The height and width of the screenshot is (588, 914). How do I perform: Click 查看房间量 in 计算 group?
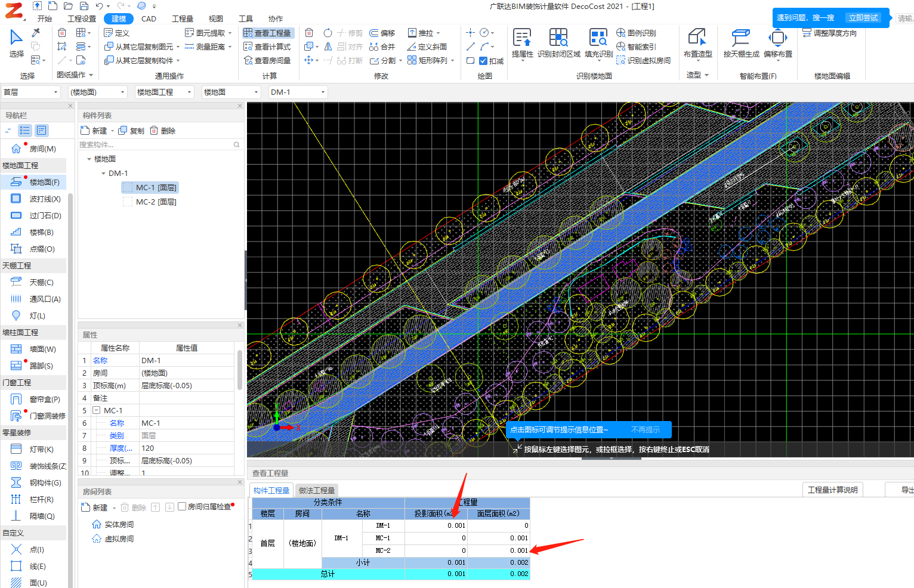(267, 60)
